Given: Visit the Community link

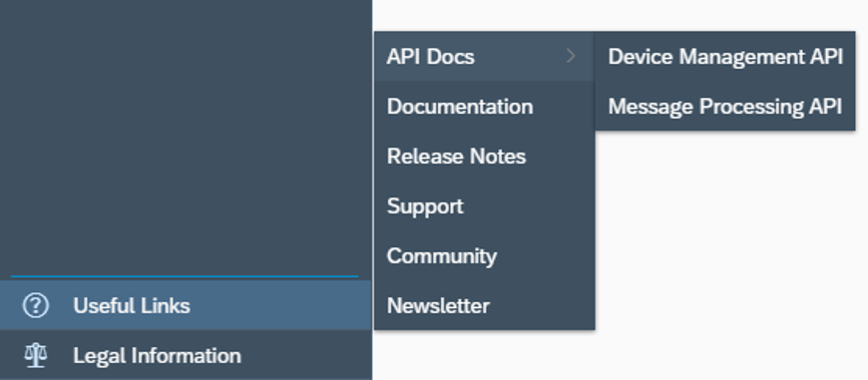Looking at the screenshot, I should [484, 255].
